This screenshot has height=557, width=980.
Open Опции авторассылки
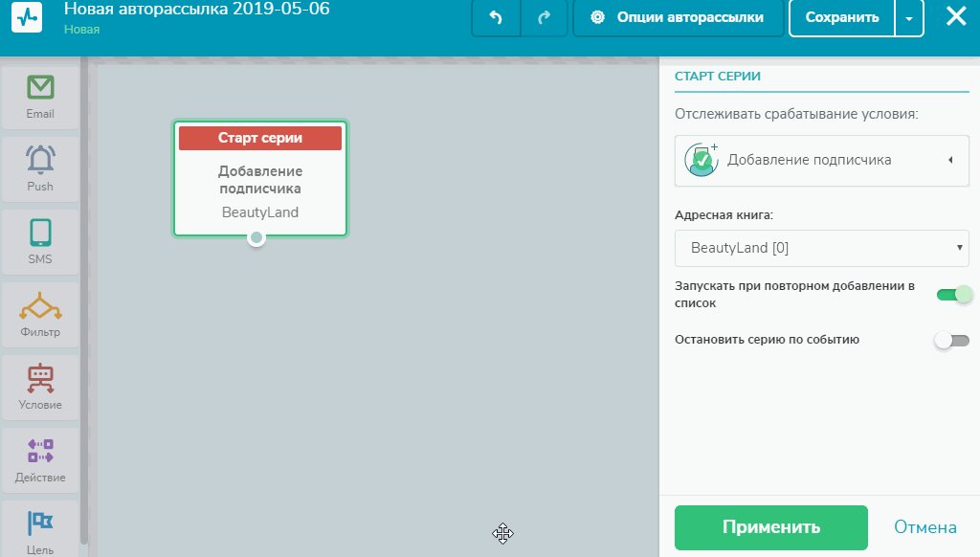click(679, 18)
